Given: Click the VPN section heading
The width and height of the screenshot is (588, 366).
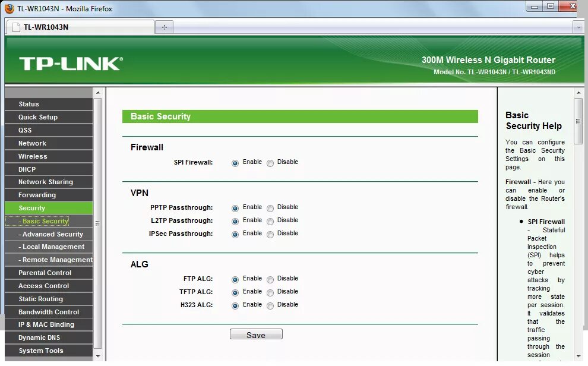Looking at the screenshot, I should click(140, 193).
